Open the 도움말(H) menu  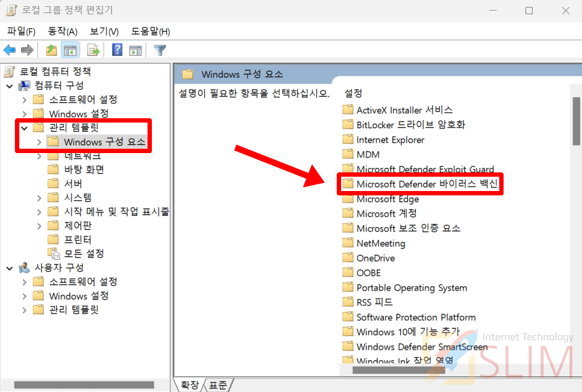click(x=151, y=32)
